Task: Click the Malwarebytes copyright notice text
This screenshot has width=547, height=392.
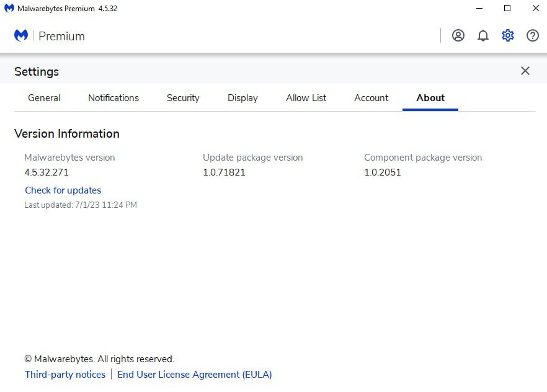Action: [99, 359]
